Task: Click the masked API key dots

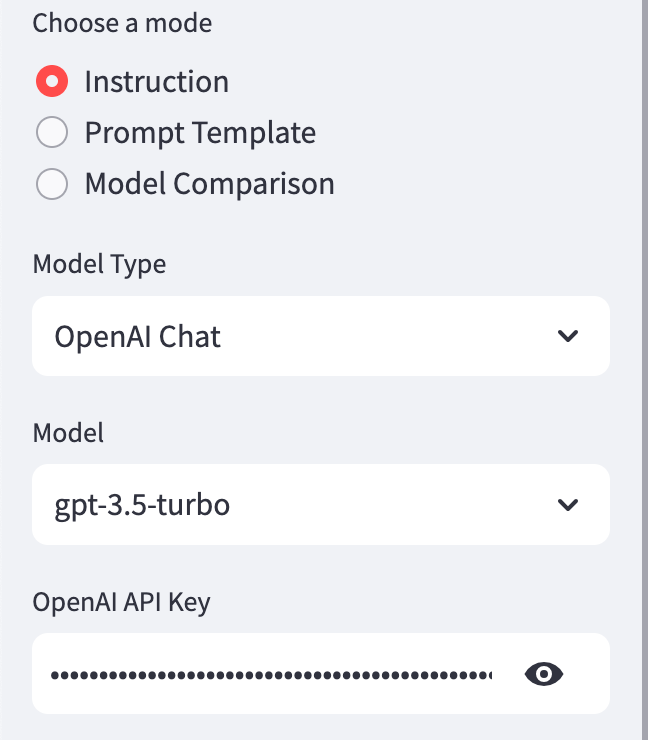Action: click(270, 676)
